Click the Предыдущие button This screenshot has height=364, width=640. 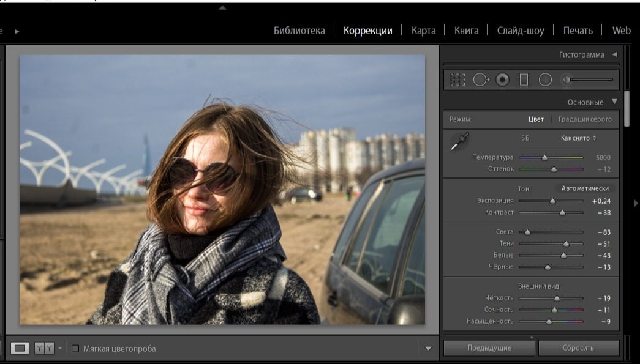coord(489,348)
